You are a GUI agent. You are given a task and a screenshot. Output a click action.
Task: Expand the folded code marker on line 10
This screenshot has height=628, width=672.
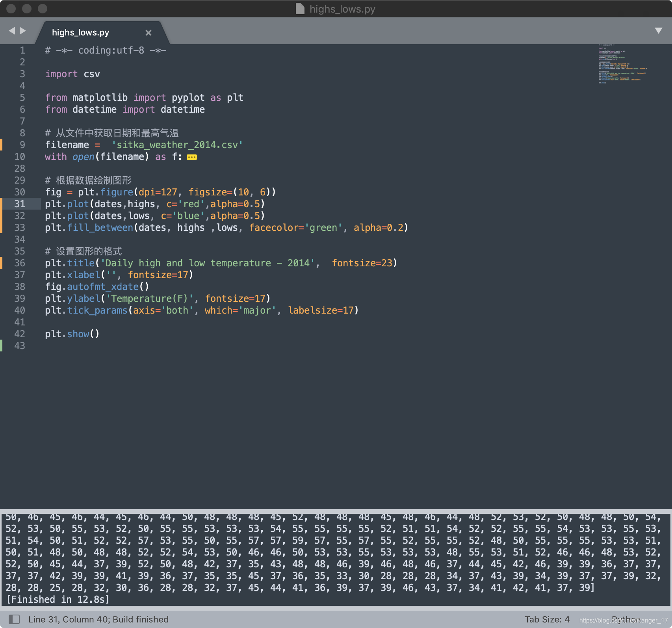point(192,157)
